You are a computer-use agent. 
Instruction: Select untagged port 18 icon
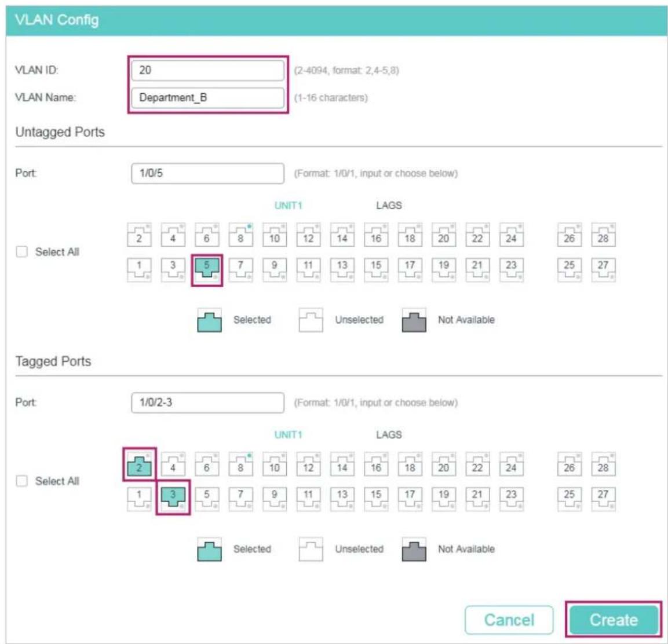click(410, 235)
